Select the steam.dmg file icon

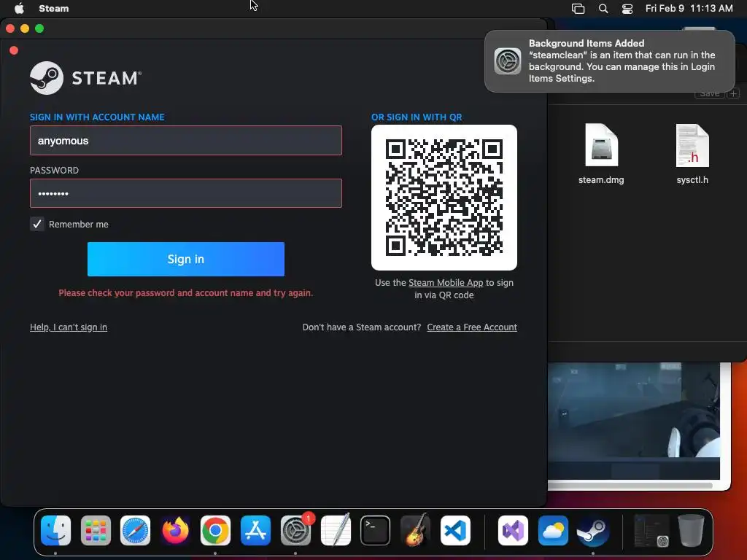pos(601,145)
